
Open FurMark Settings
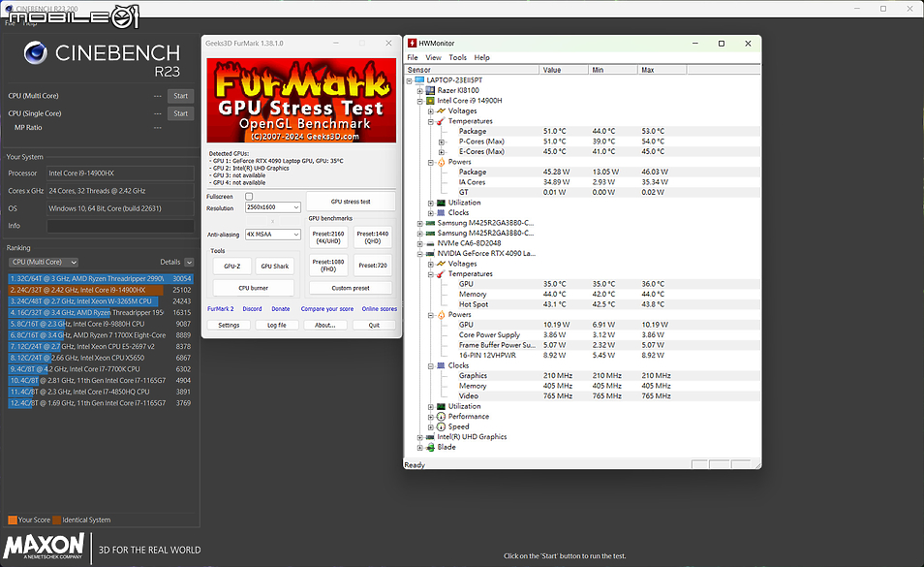(x=229, y=326)
